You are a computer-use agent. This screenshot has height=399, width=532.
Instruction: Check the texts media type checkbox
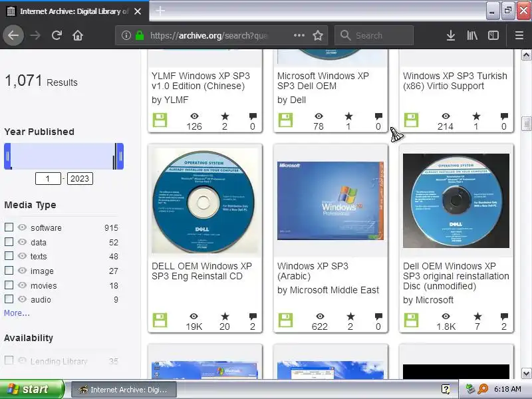tap(9, 256)
